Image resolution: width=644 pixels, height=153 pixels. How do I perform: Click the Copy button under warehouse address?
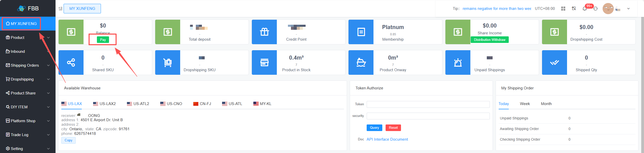(x=68, y=140)
